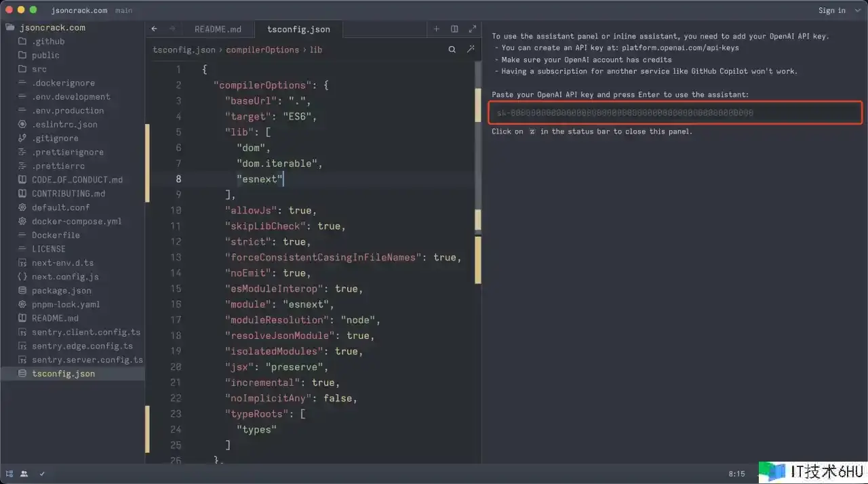Click the Sign in button
868x484 pixels.
point(831,10)
